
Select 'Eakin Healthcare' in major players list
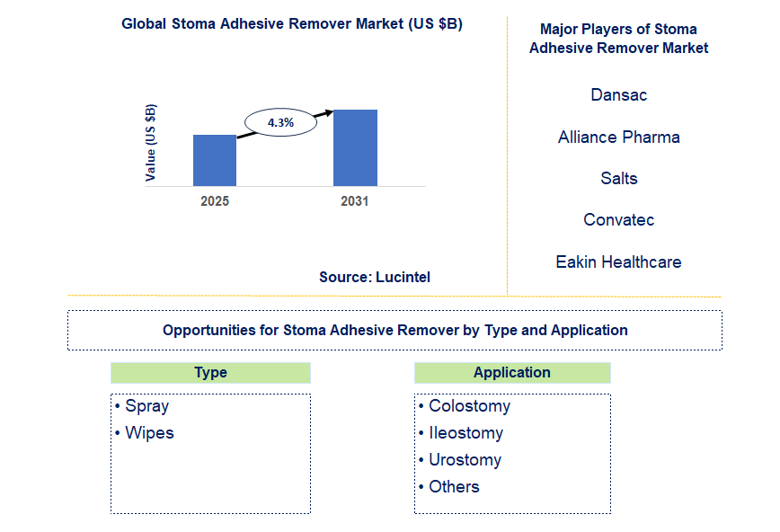619,262
